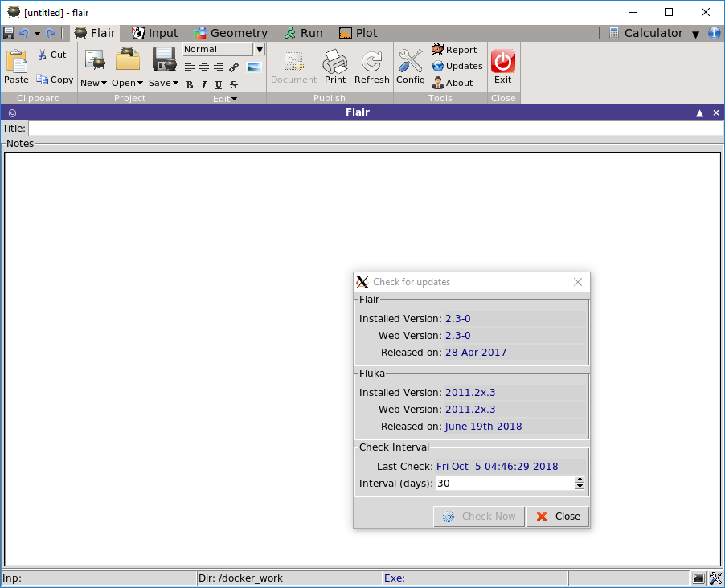Open the Geometry tab
Screen dimensions: 725x588
(x=230, y=33)
